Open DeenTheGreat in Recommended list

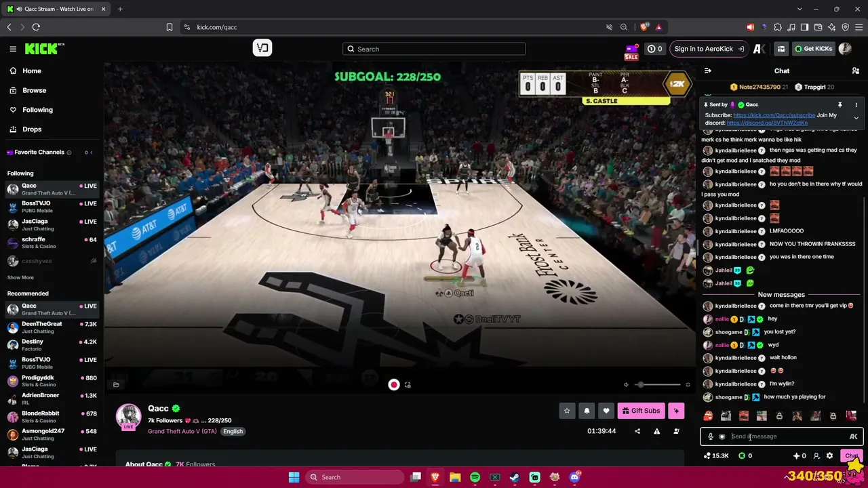click(52, 327)
